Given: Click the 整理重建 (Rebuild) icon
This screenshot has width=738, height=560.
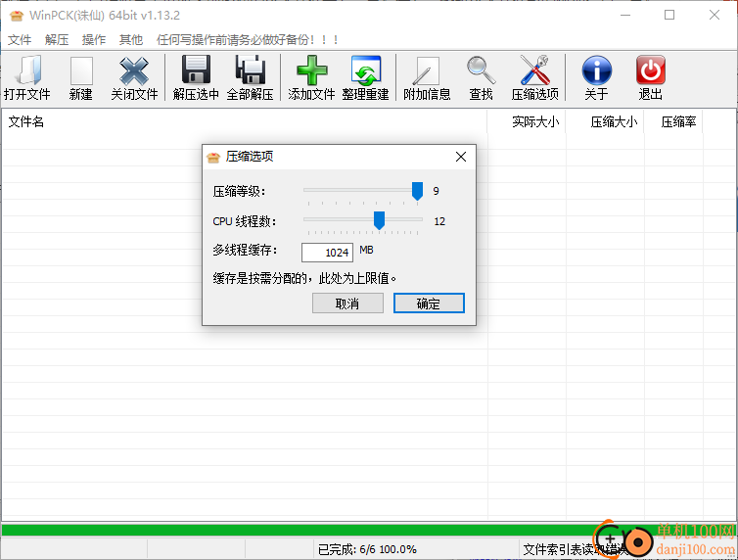Looking at the screenshot, I should click(x=366, y=70).
